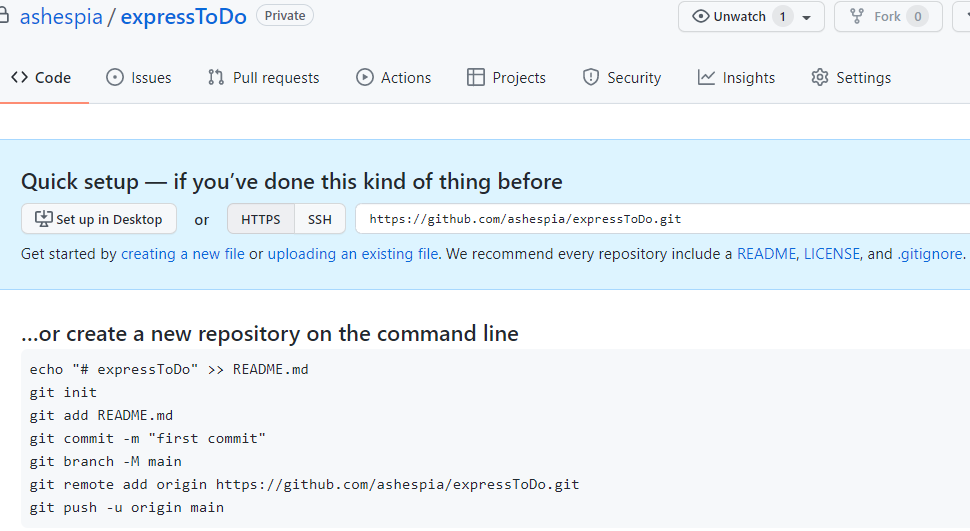Click the echo README.md command line
Image resolution: width=970 pixels, height=531 pixels.
coord(169,369)
